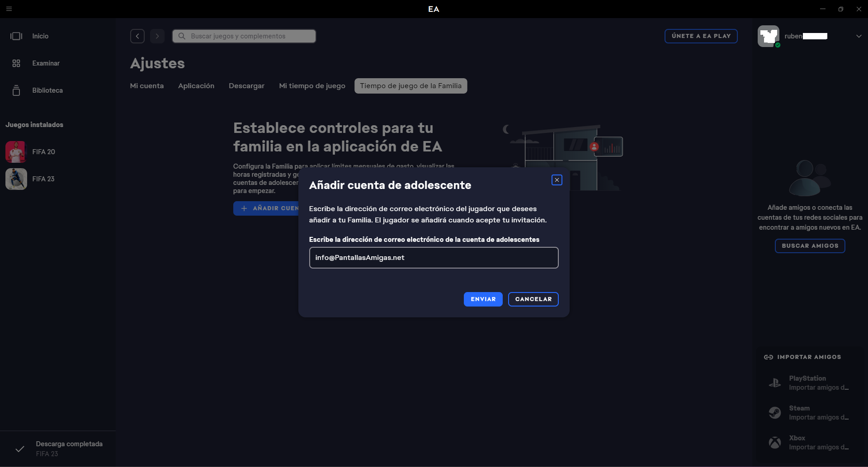Image resolution: width=868 pixels, height=467 pixels.
Task: Click the IMPORTAR AMIGOS link icon
Action: (769, 357)
